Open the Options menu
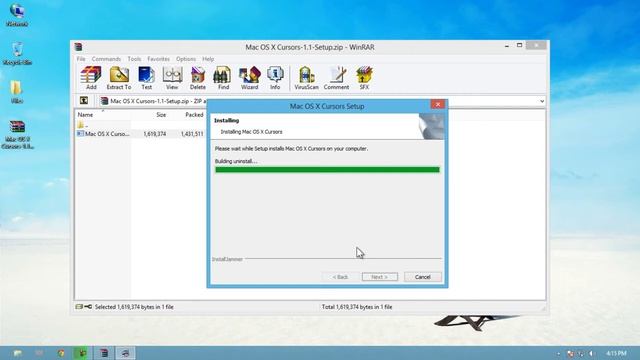Viewport: 640px width, 360px height. tap(186, 59)
